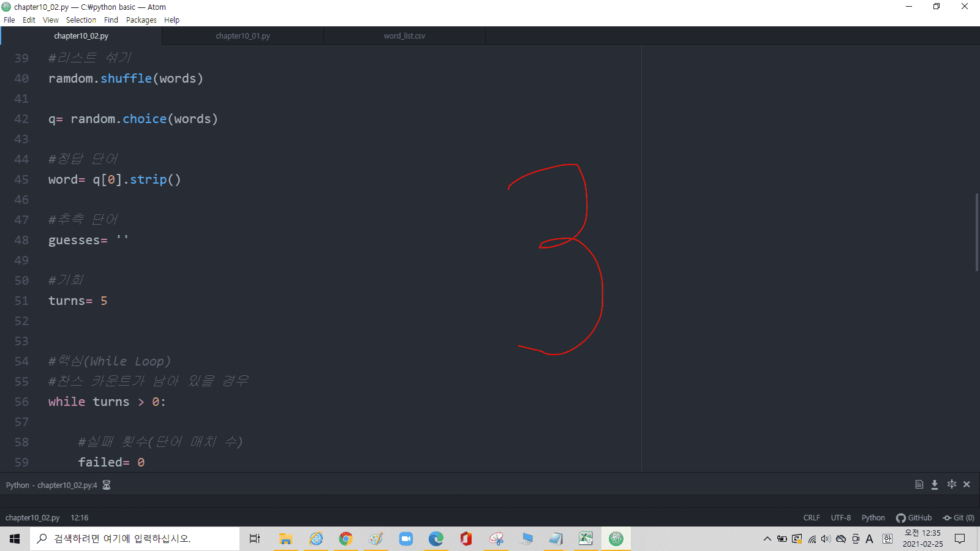The width and height of the screenshot is (980, 551).
Task: Launch Internet Explorer from taskbar
Action: pyautogui.click(x=316, y=539)
